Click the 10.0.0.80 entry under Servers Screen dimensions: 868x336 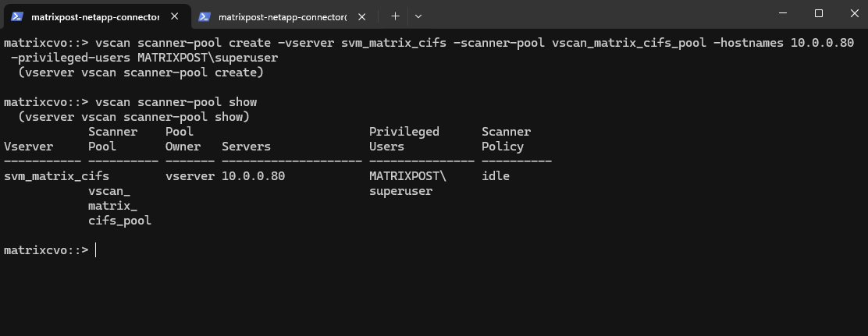(x=253, y=176)
